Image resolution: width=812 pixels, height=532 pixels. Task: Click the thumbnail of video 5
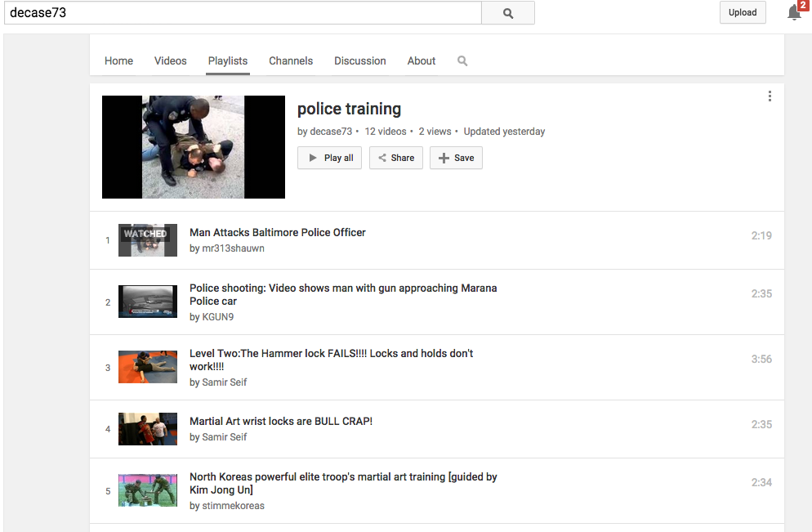(x=148, y=490)
